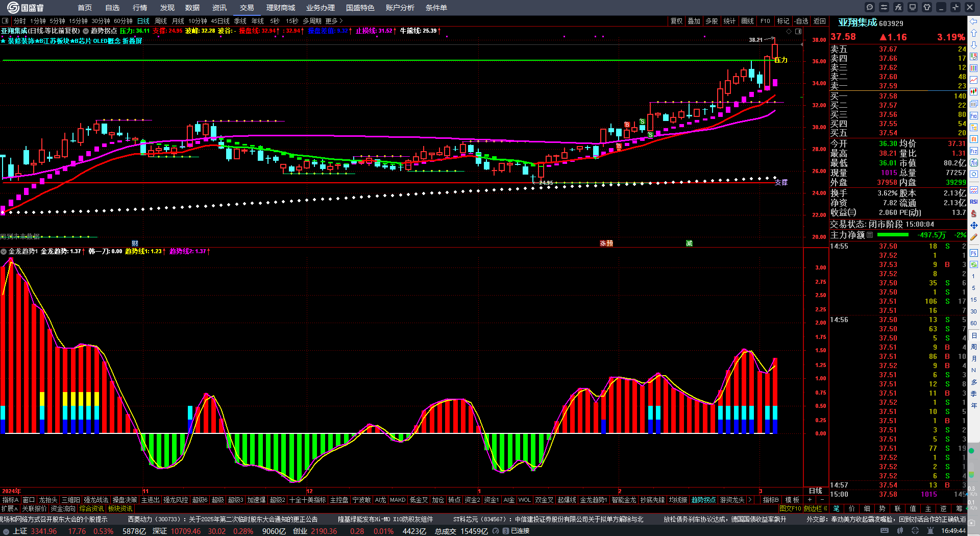Open the F10 company info sidebar icon

[x=974, y=116]
